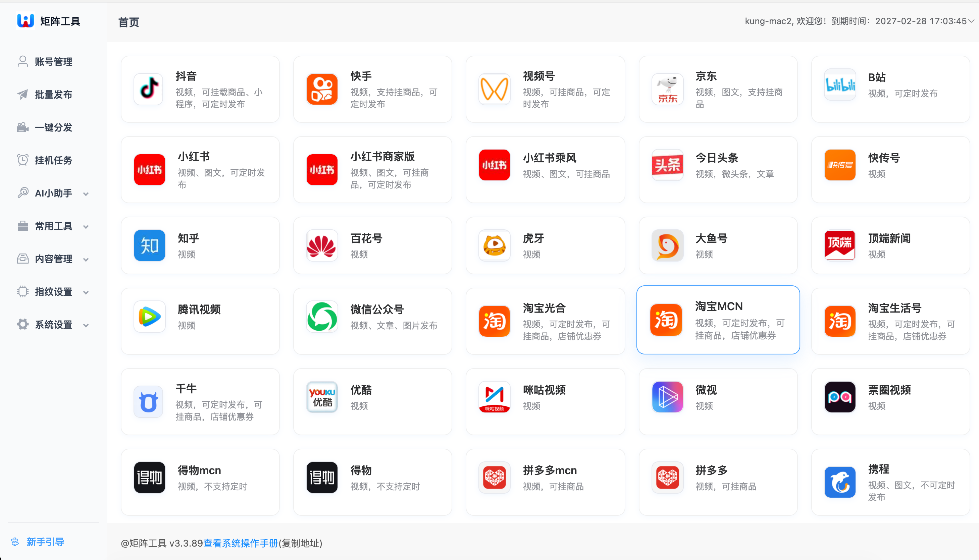Viewport: 979px width, 560px height.
Task: Select the AI小助手 menu label
Action: click(x=53, y=193)
